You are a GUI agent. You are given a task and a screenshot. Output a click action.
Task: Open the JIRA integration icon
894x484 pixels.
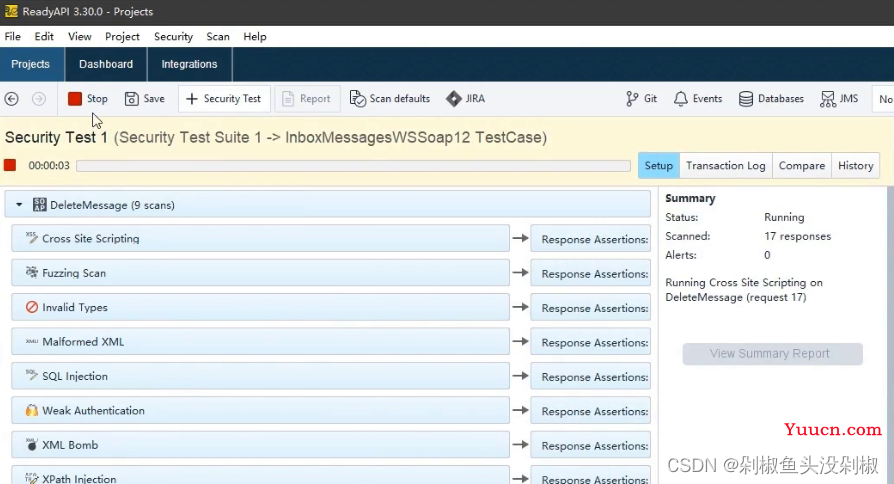(x=453, y=99)
